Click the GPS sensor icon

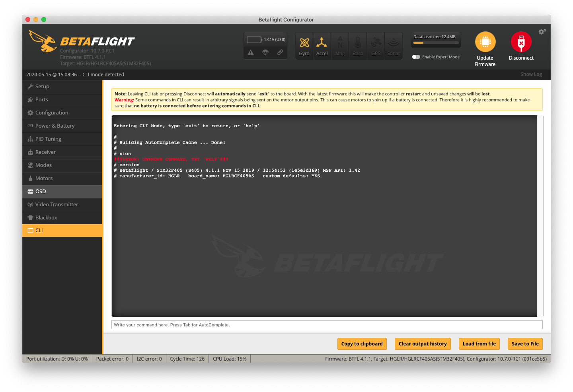tap(376, 46)
